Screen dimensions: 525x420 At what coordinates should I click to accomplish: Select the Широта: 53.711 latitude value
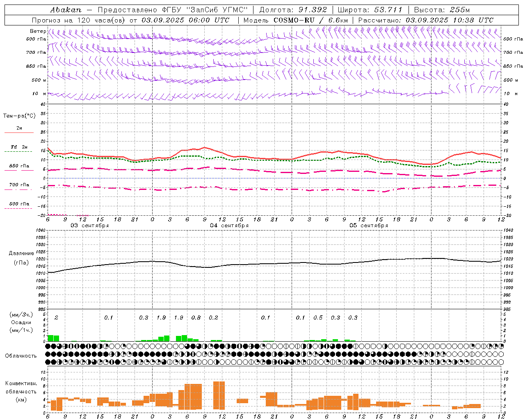[x=370, y=10]
